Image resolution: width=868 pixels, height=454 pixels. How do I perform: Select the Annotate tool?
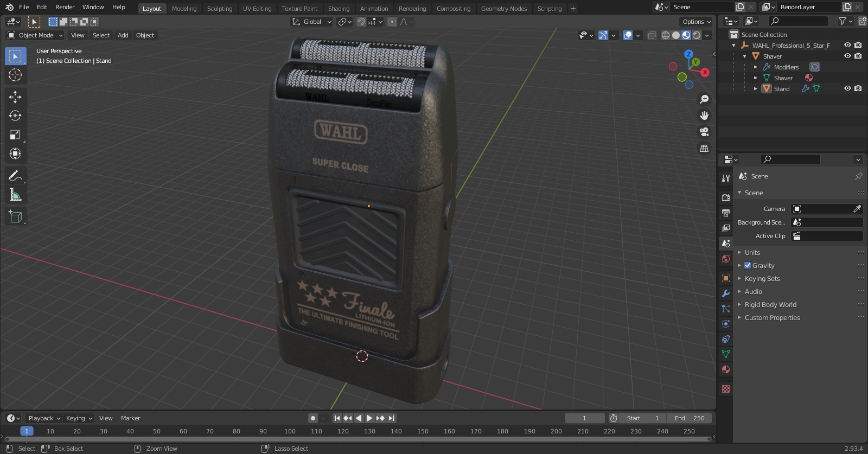click(15, 175)
